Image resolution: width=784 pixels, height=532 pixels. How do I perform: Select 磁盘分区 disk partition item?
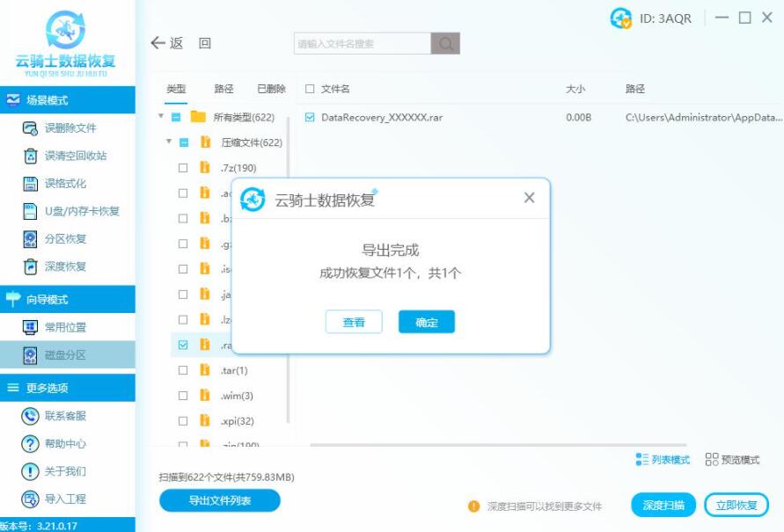click(67, 354)
